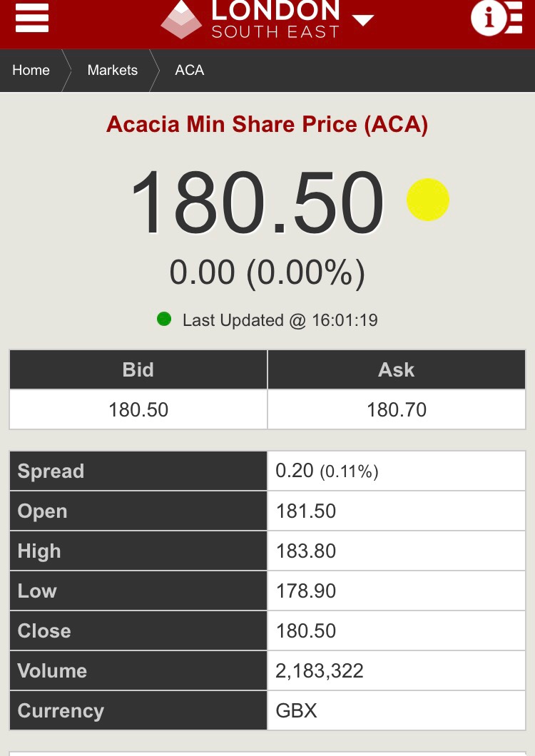Go to the Home breadcrumb
The height and width of the screenshot is (756, 535).
click(x=31, y=70)
